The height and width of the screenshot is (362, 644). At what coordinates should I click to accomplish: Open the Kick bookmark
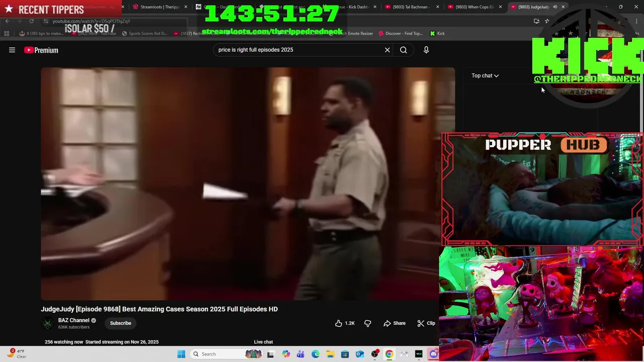(437, 33)
